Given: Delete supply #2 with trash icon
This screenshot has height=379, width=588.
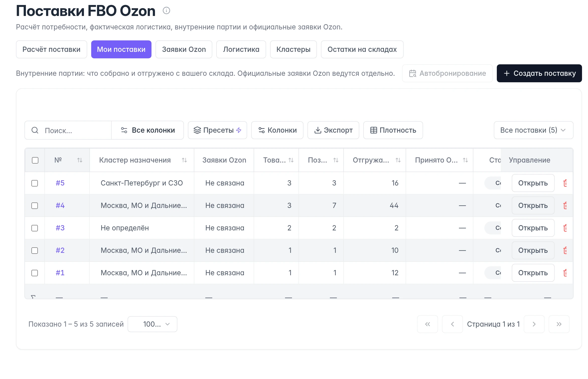Looking at the screenshot, I should click(x=565, y=250).
